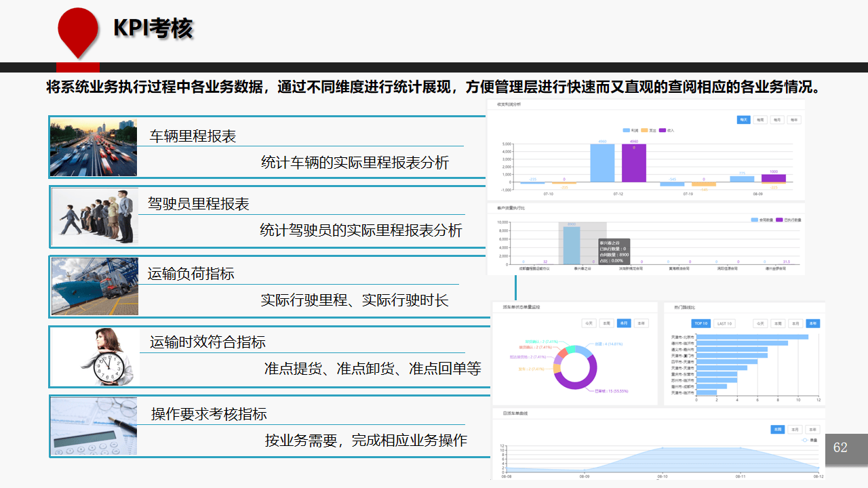
Task: Toggle the 利润 legend swatch
Action: click(x=626, y=130)
